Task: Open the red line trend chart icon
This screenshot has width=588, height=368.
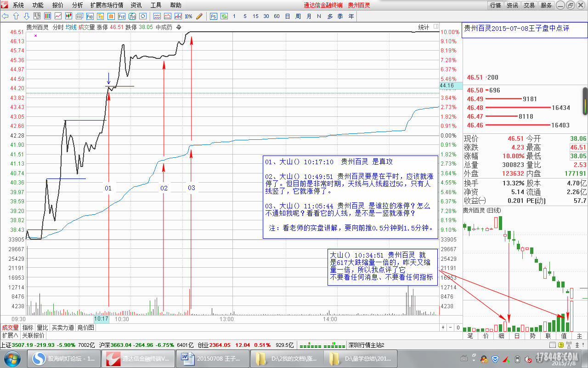Action: [58, 16]
